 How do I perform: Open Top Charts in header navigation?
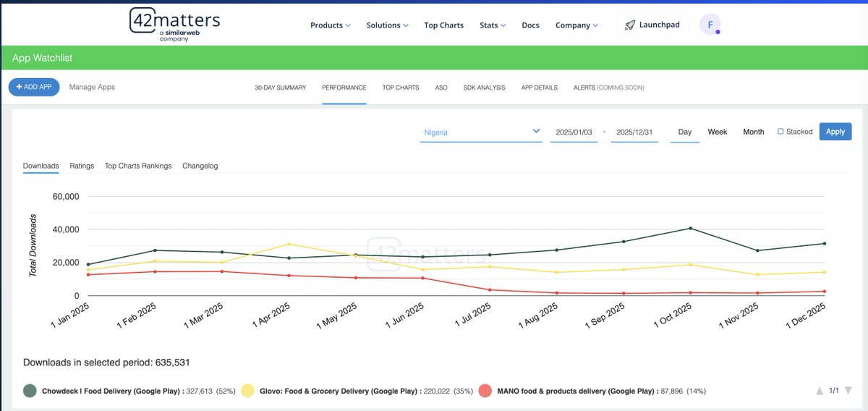click(444, 25)
